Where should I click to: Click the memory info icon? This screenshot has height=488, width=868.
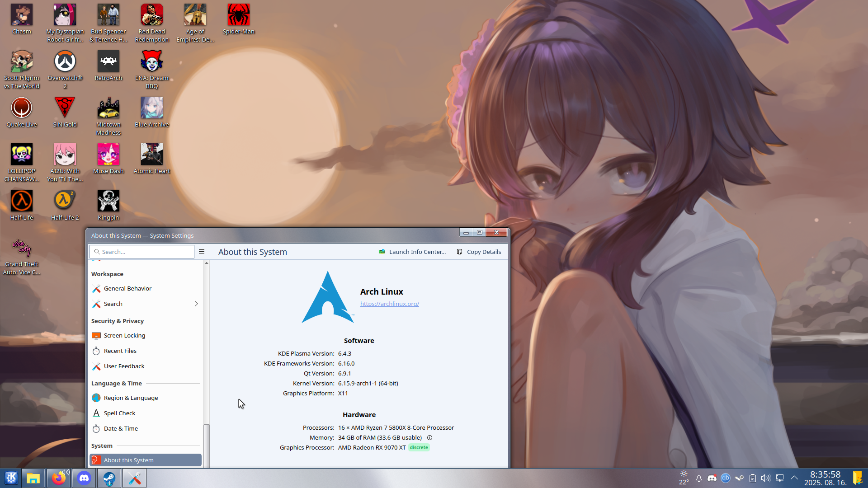point(429,438)
